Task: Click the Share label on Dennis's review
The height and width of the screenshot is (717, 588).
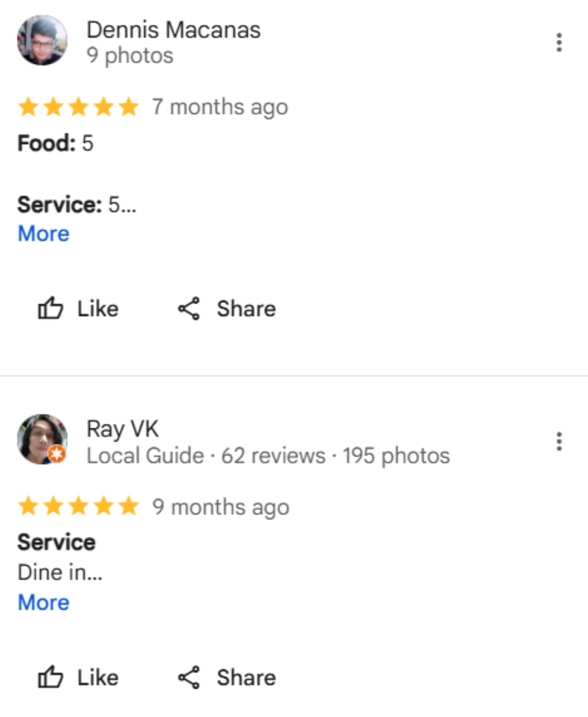Action: tap(246, 309)
